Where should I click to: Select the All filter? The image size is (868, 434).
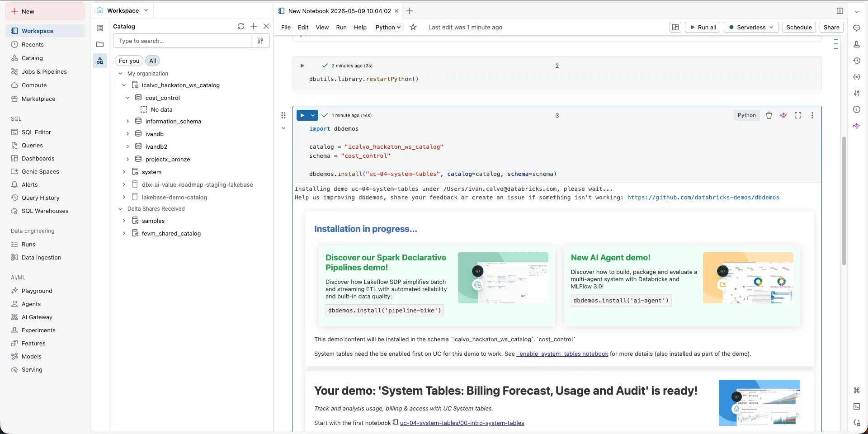(153, 61)
